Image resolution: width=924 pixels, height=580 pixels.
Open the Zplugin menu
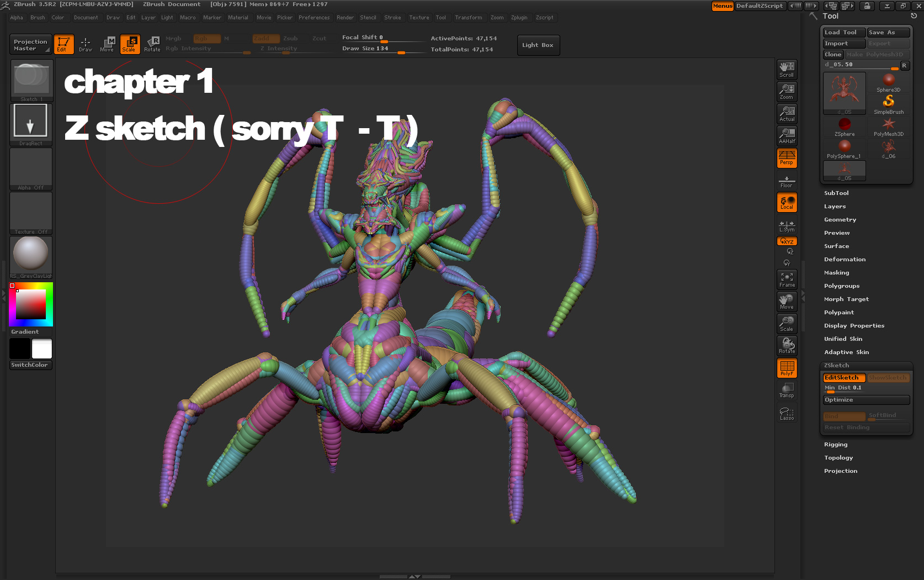pos(519,18)
